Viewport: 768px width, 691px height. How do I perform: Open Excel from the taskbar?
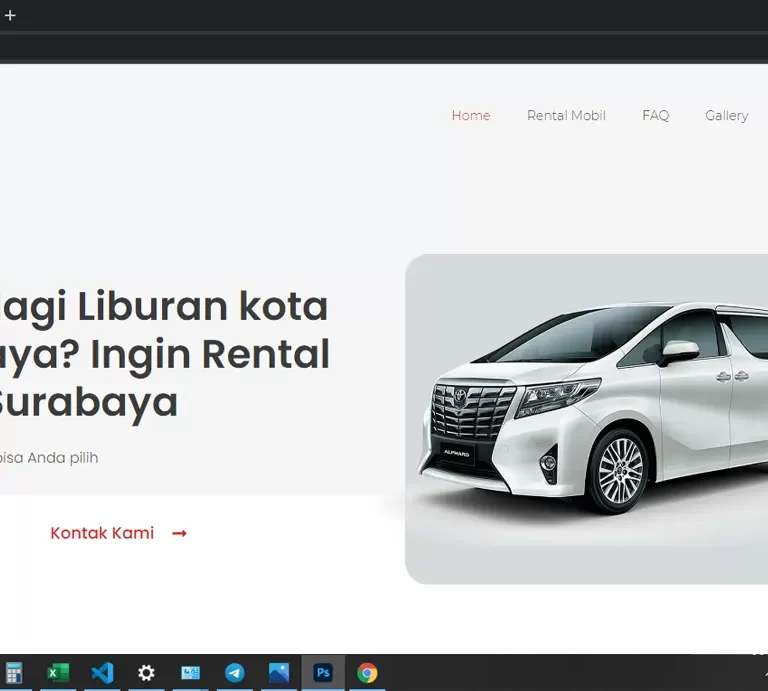tap(58, 673)
